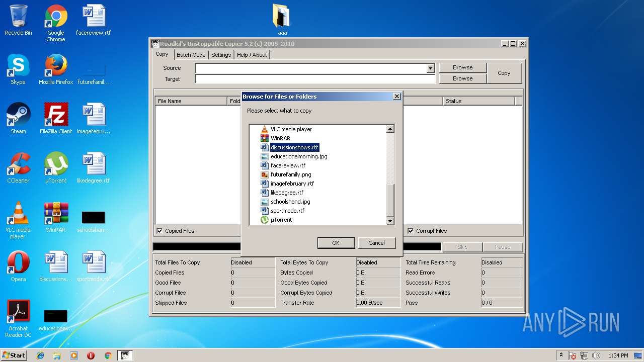This screenshot has width=644, height=362.
Task: Switch to the Batch Mode tab
Action: 191,55
